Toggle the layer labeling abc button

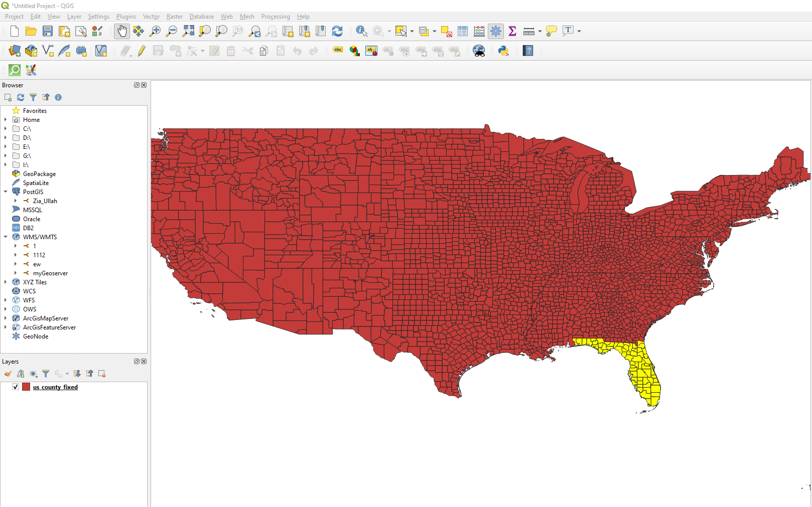point(338,50)
